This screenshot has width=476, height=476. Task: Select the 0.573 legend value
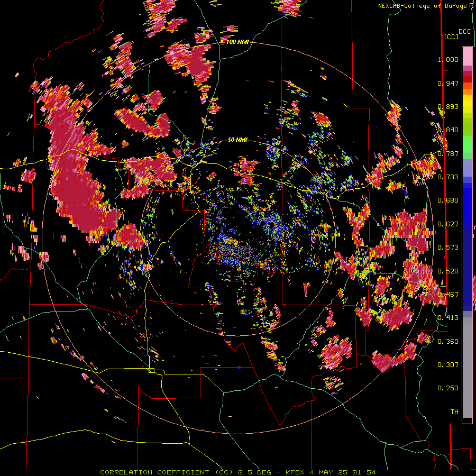point(448,248)
